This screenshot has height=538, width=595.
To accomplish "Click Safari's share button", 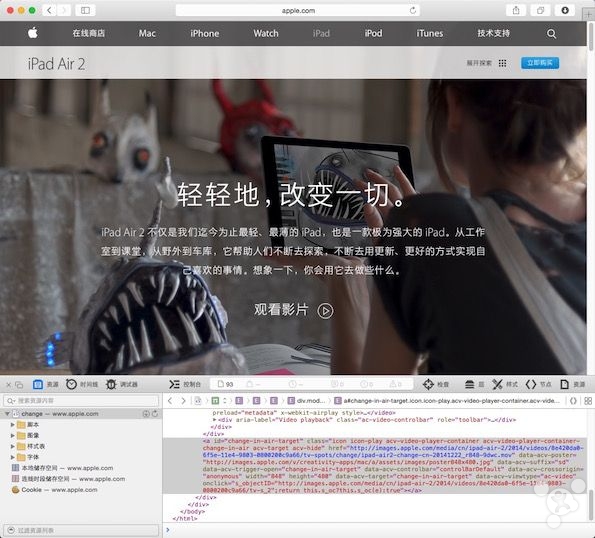I will 516,11.
